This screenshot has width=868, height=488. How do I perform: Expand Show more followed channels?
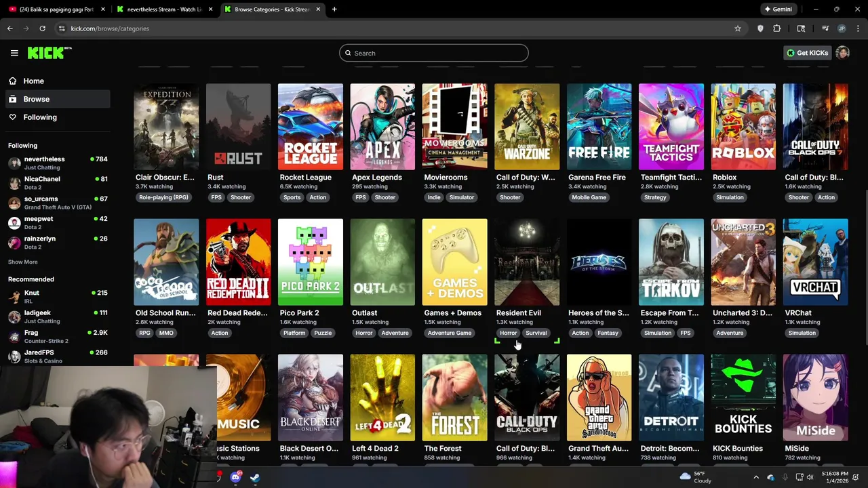click(22, 262)
